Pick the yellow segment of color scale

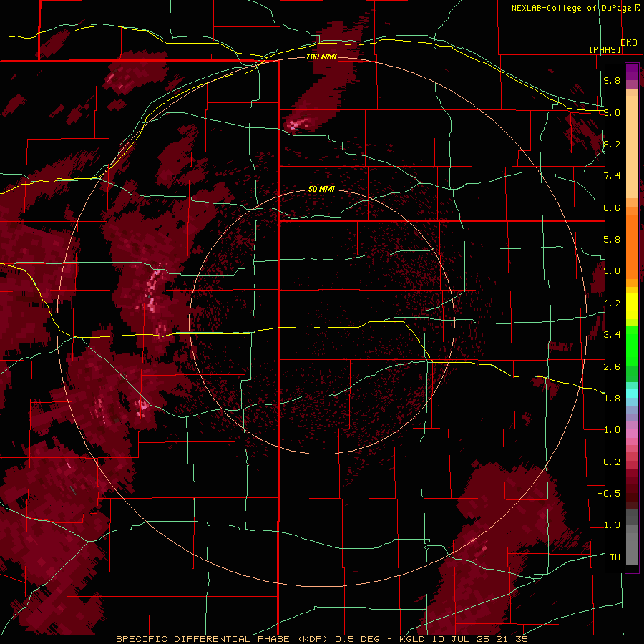[632, 306]
